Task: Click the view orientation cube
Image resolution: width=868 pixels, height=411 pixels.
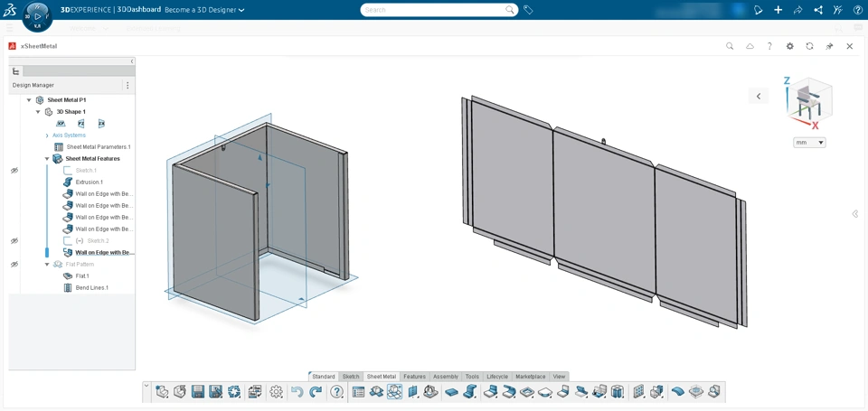Action: click(808, 105)
